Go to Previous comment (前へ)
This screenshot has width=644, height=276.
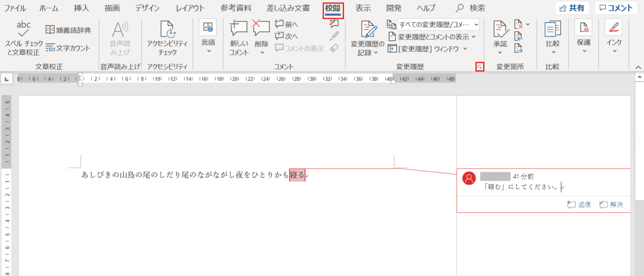click(286, 24)
